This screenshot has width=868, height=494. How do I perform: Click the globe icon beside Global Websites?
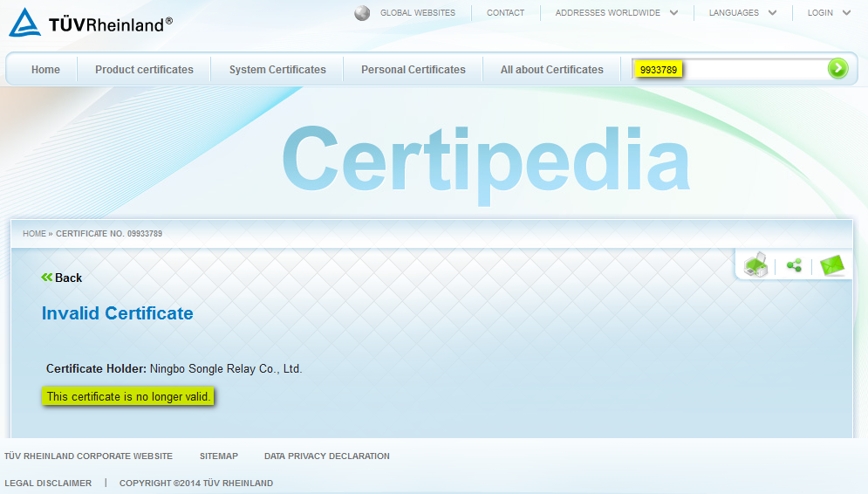(x=362, y=13)
